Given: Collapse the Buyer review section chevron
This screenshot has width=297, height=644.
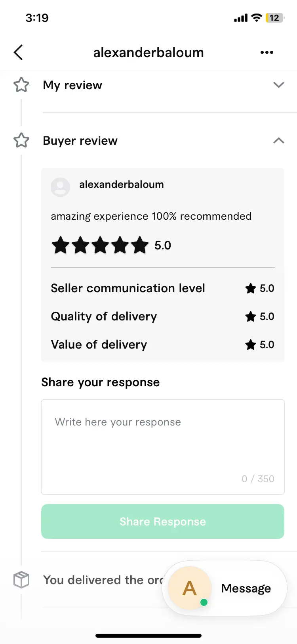Looking at the screenshot, I should click(279, 140).
